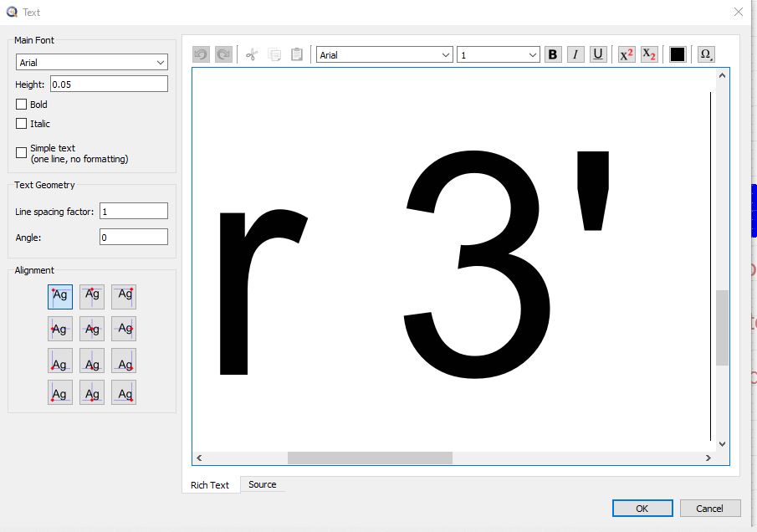Open the Main Font Arial dropdown

(x=92, y=63)
